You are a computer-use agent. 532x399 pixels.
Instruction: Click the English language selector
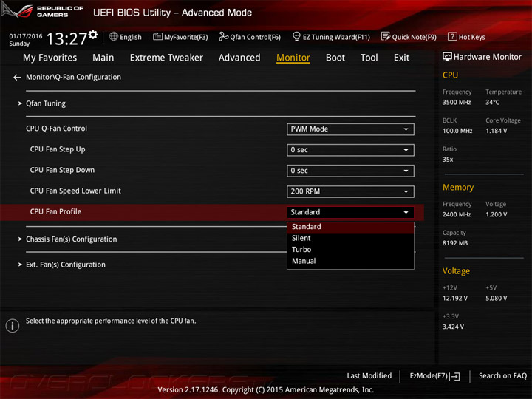[x=131, y=37]
